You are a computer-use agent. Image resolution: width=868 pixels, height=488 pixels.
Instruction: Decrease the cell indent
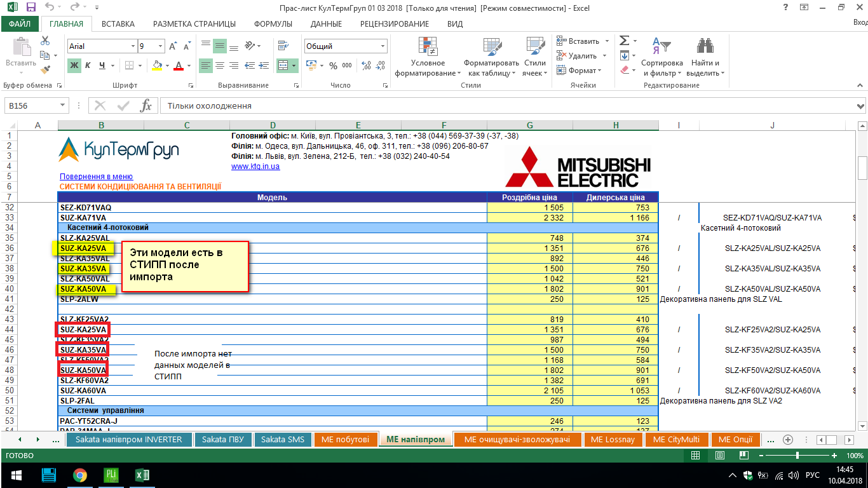click(249, 65)
